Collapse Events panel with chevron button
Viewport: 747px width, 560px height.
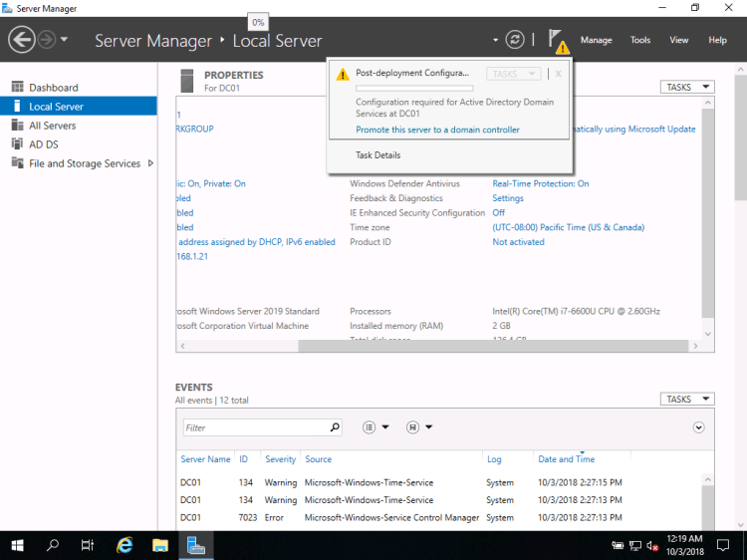tap(698, 427)
